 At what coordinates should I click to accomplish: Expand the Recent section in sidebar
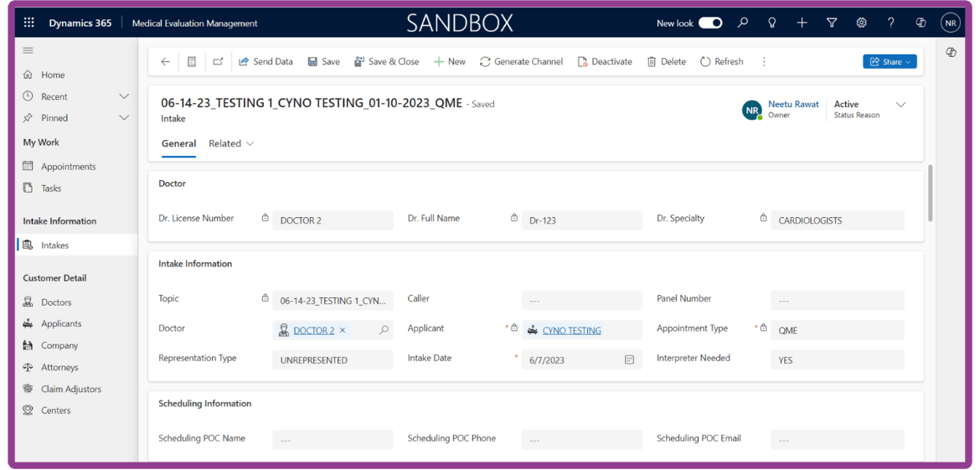pos(124,96)
